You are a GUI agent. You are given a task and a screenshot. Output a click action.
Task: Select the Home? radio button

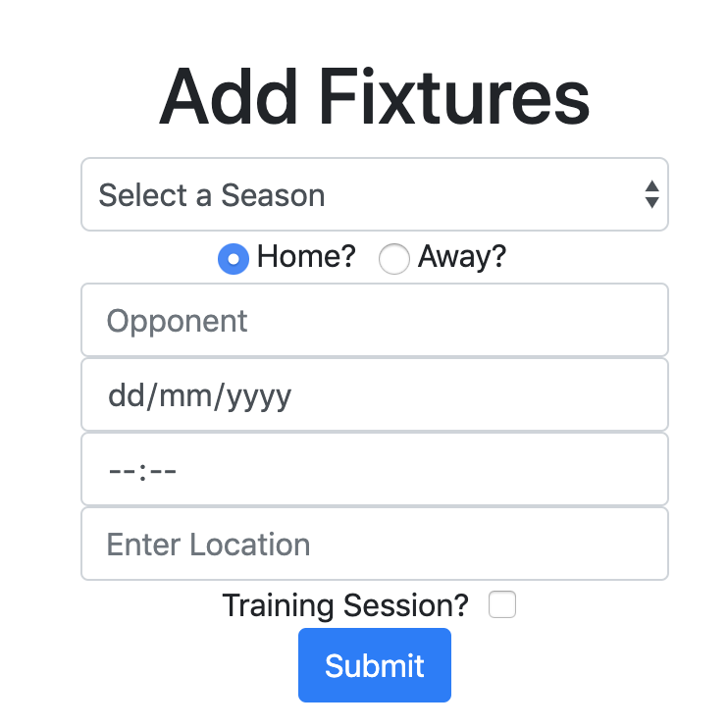(233, 259)
